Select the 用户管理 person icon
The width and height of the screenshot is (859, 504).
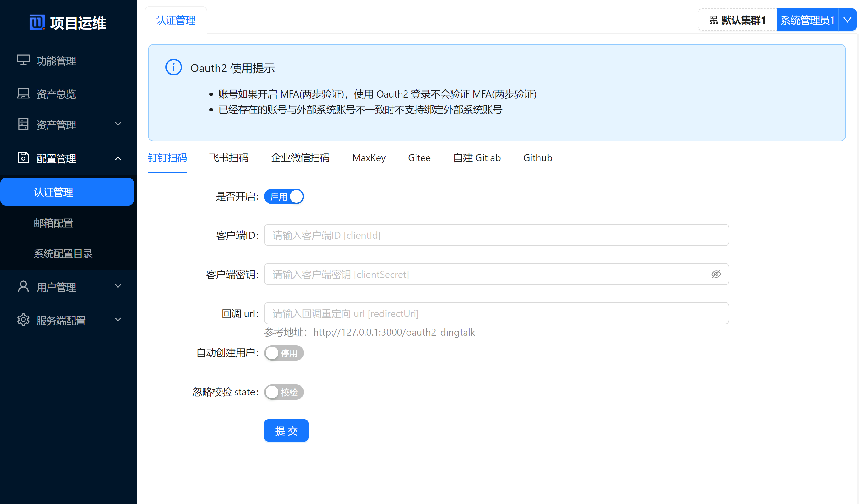tap(23, 286)
